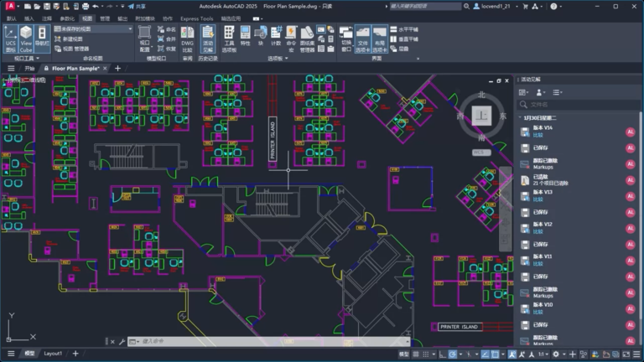Switch to the Layout1 tab

click(53, 354)
